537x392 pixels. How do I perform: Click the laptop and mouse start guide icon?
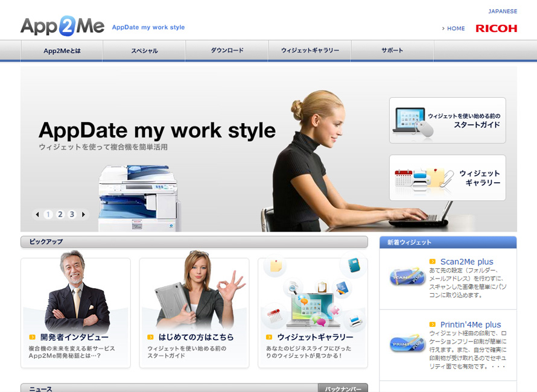[413, 122]
